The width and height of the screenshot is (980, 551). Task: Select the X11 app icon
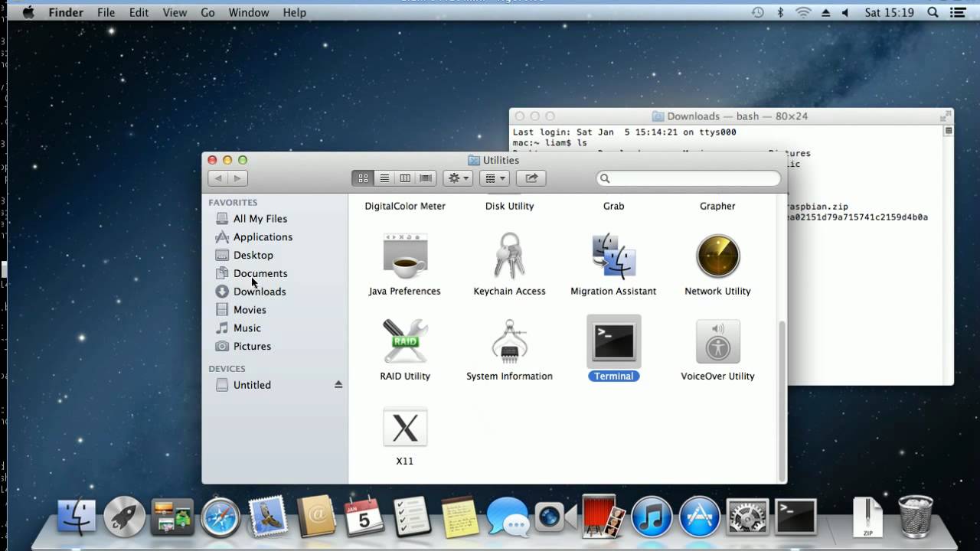click(x=405, y=427)
